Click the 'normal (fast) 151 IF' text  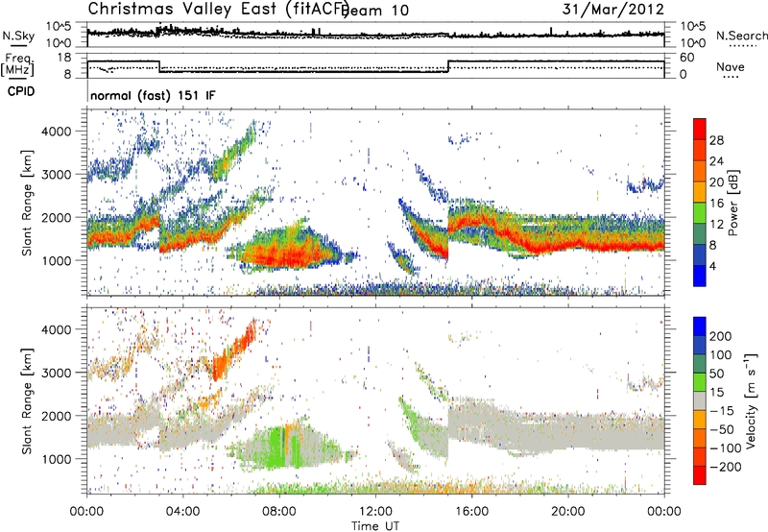[153, 95]
